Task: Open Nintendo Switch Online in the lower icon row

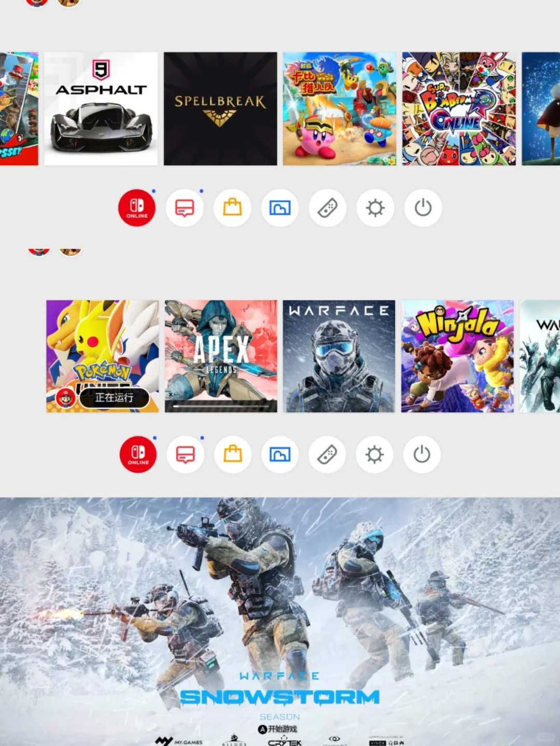Action: pyautogui.click(x=138, y=455)
